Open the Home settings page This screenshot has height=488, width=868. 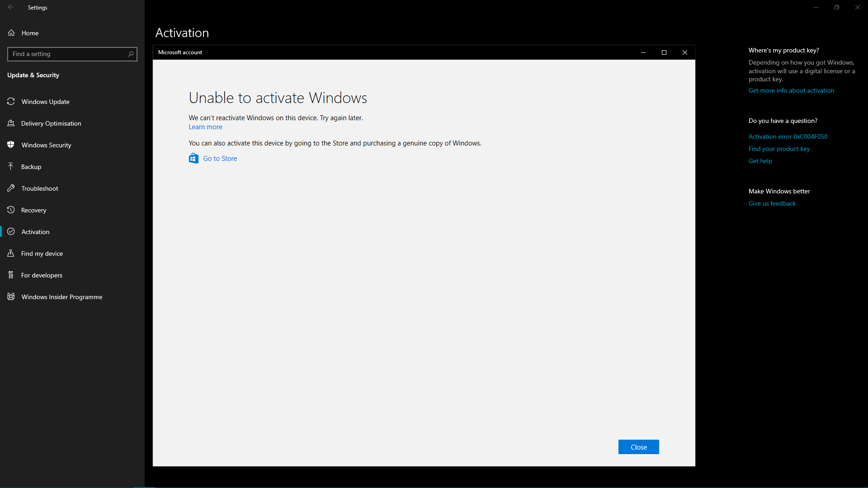click(x=72, y=33)
